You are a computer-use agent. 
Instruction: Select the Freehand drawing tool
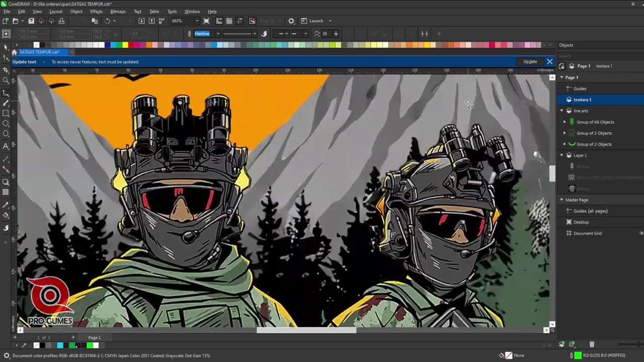coord(6,93)
